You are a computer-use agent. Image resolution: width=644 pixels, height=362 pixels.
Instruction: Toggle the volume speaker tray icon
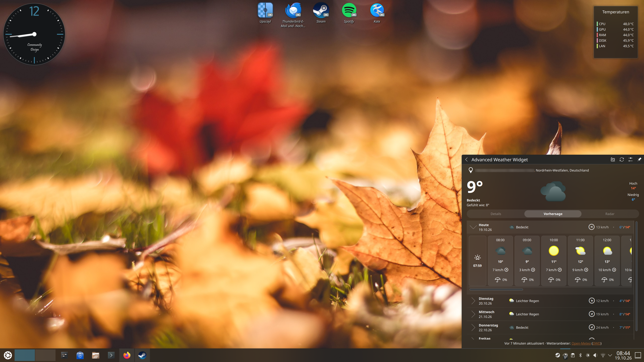point(595,355)
